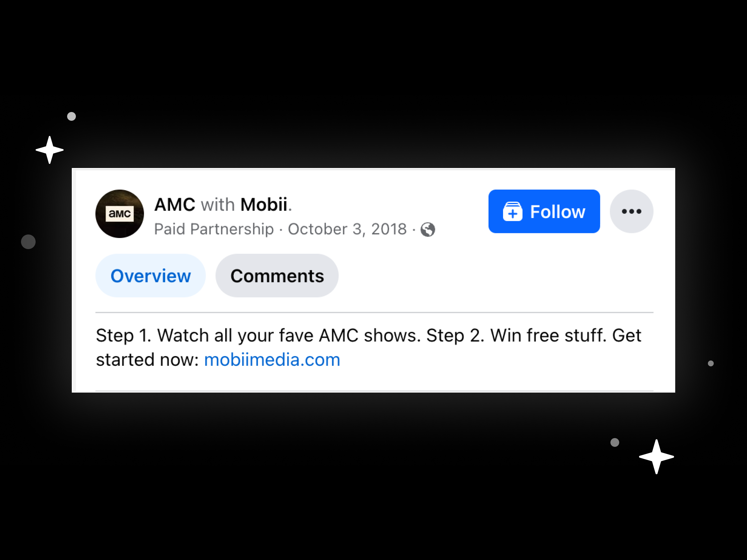Open the AMC page name link
Viewport: 747px width, 560px height.
[174, 204]
